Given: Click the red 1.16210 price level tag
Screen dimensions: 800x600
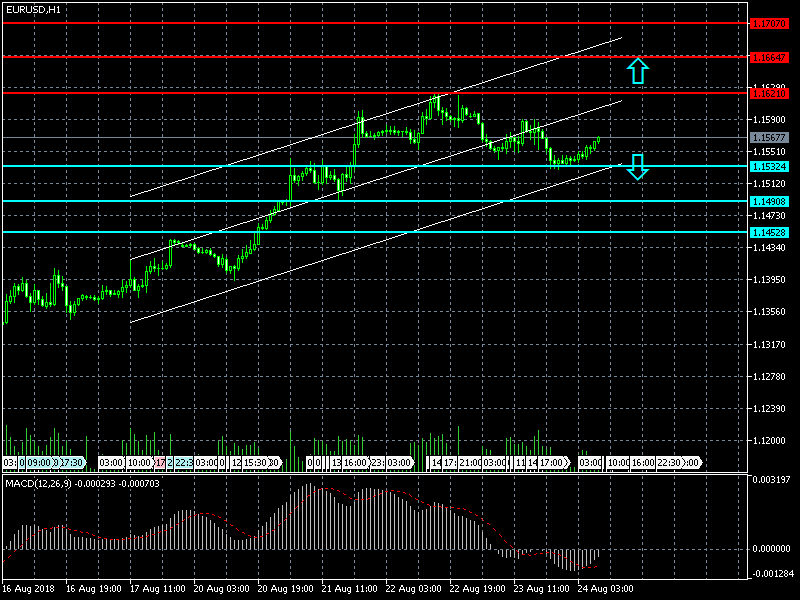Looking at the screenshot, I should (x=769, y=92).
